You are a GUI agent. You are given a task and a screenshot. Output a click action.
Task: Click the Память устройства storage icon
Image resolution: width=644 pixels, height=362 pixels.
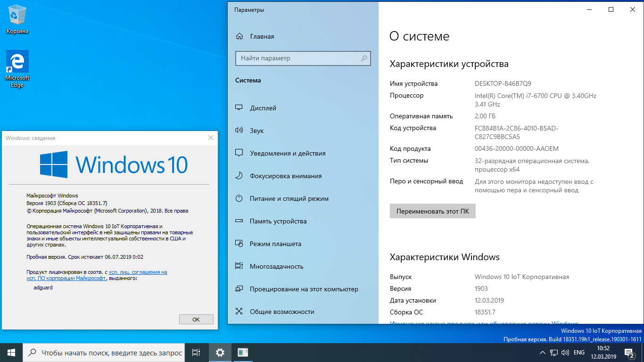[x=239, y=221]
